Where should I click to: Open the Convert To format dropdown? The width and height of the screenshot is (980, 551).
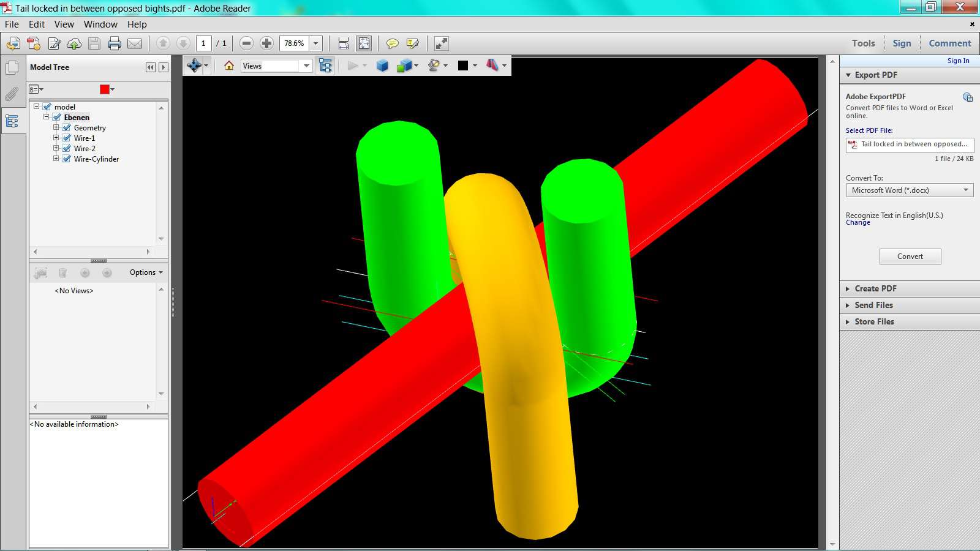[910, 190]
